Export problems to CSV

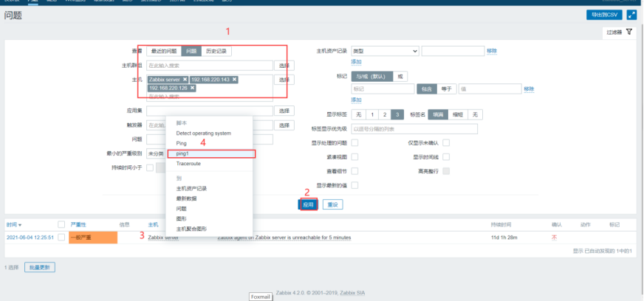[x=604, y=15]
